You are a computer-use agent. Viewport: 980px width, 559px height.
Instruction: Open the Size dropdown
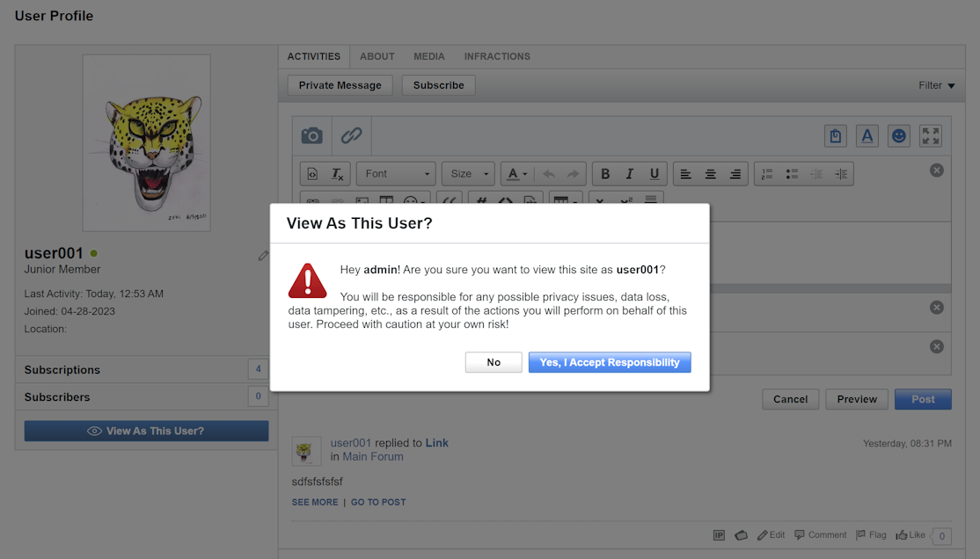coord(468,174)
